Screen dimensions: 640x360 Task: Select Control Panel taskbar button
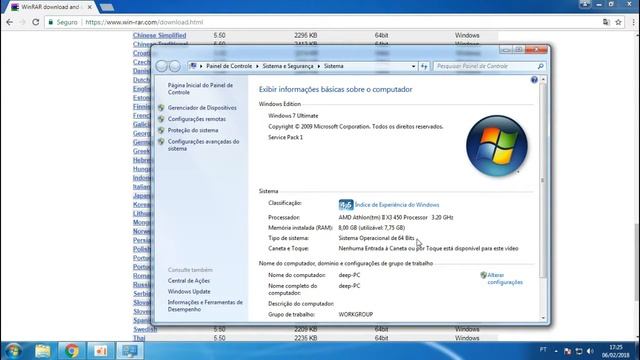point(130,351)
